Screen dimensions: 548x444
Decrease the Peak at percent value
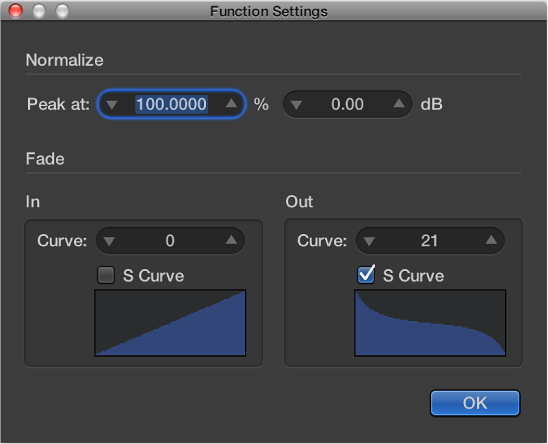[x=112, y=105]
